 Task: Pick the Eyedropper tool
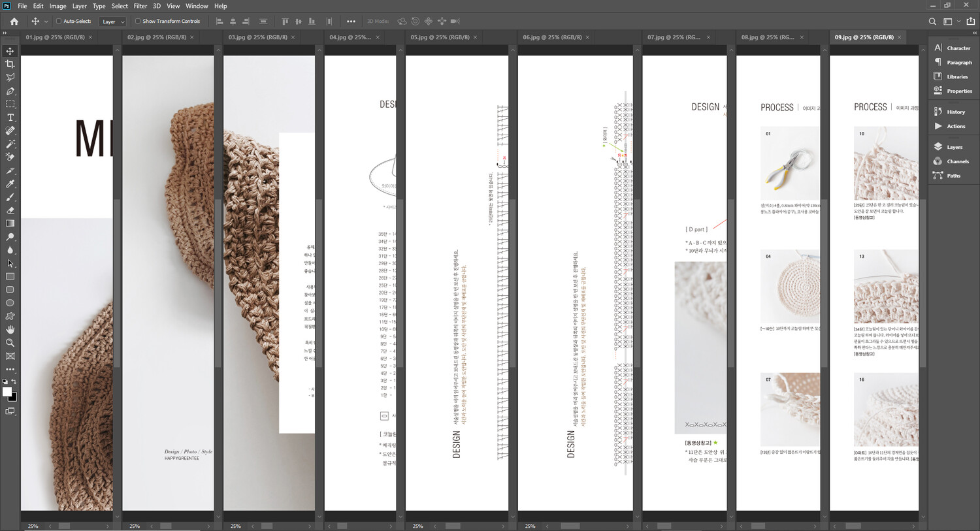click(10, 184)
